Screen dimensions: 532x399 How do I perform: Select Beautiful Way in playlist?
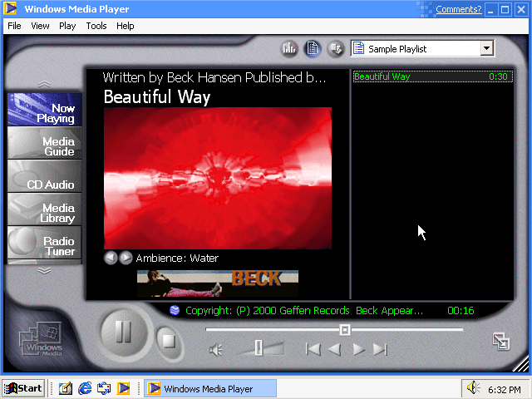click(432, 76)
